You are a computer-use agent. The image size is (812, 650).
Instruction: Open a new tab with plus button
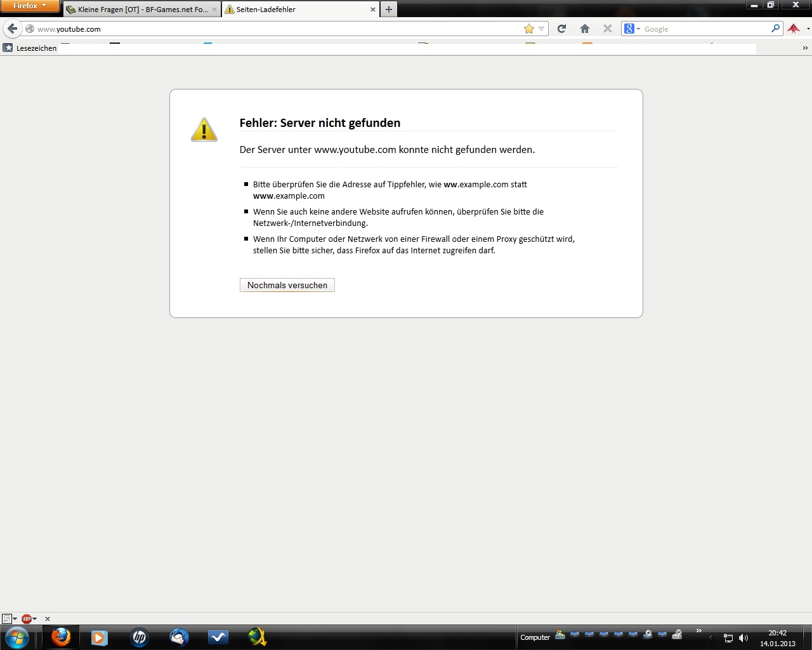tap(389, 10)
